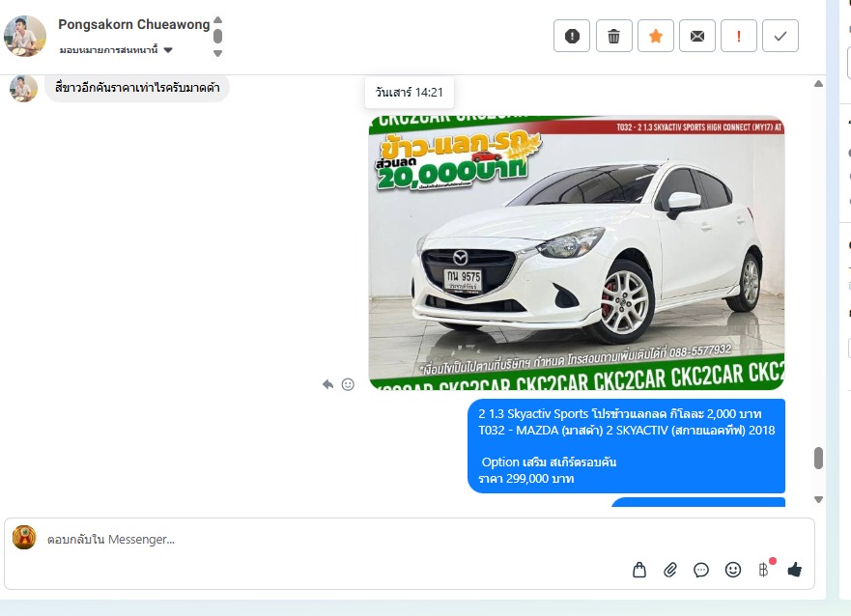Open the white Mazda 2 photo
851x616 pixels.
pos(577,252)
